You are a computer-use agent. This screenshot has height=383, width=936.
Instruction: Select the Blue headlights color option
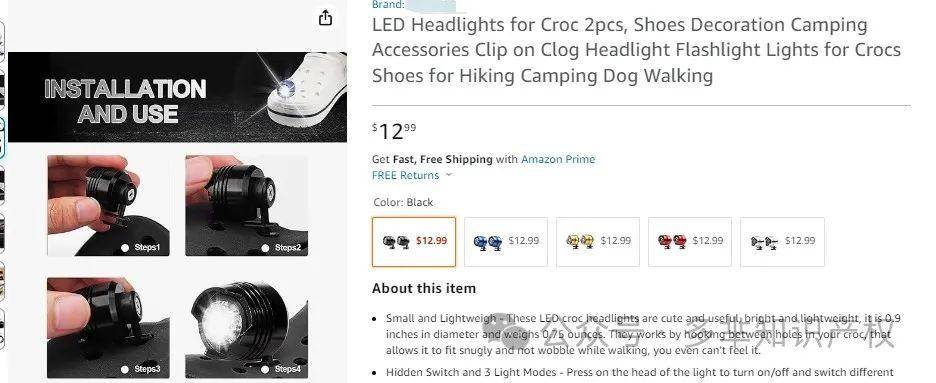coord(506,242)
